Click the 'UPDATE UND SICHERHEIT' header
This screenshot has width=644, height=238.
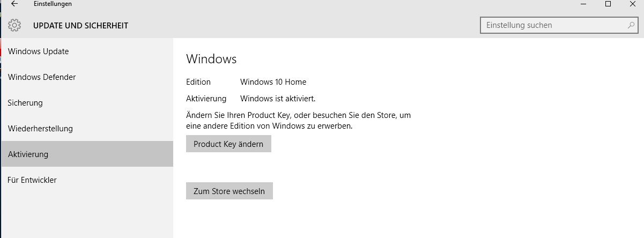[x=80, y=25]
